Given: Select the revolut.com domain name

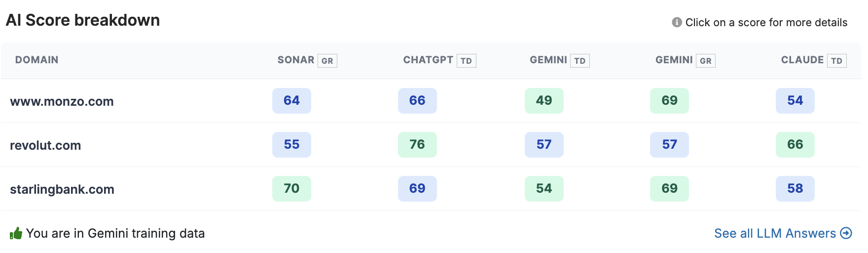Looking at the screenshot, I should (45, 145).
